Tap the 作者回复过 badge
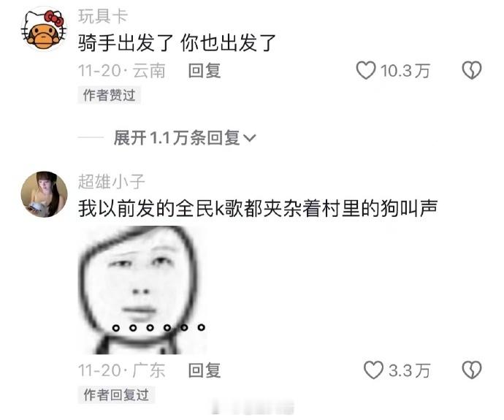This screenshot has width=504, height=420. (x=116, y=395)
